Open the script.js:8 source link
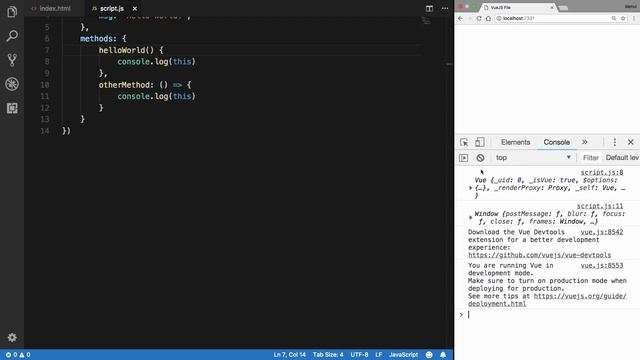This screenshot has height=360, width=640. click(602, 172)
